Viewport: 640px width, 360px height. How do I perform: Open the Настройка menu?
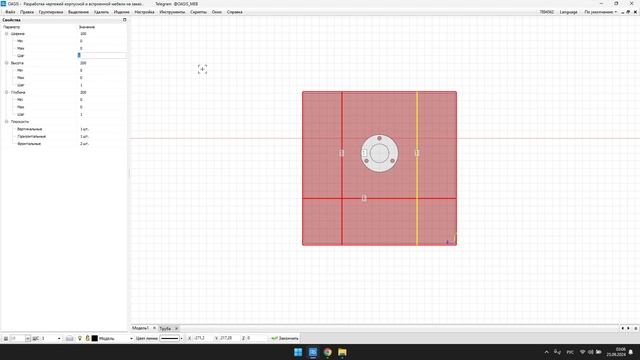[x=144, y=12]
